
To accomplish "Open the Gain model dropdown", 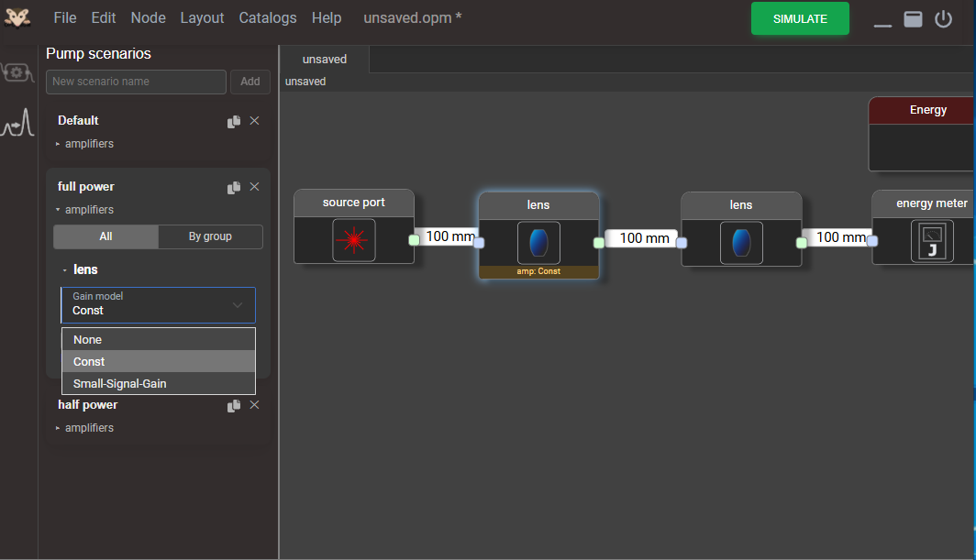I will pos(158,305).
